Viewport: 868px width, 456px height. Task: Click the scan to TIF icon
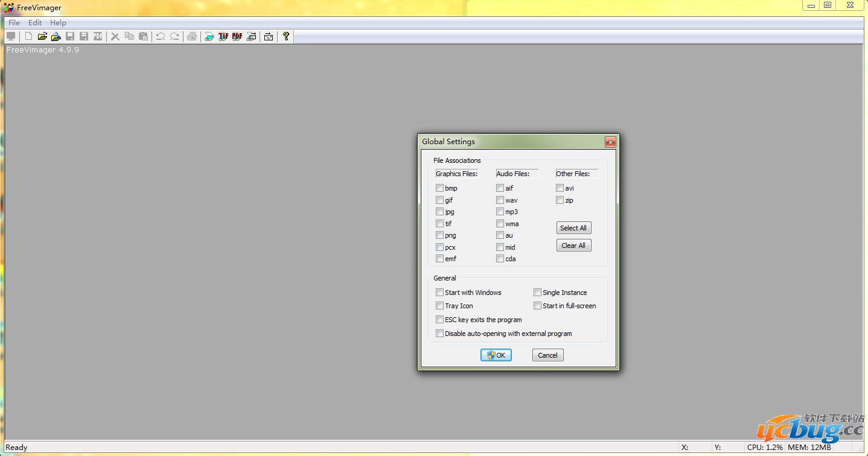tap(223, 36)
